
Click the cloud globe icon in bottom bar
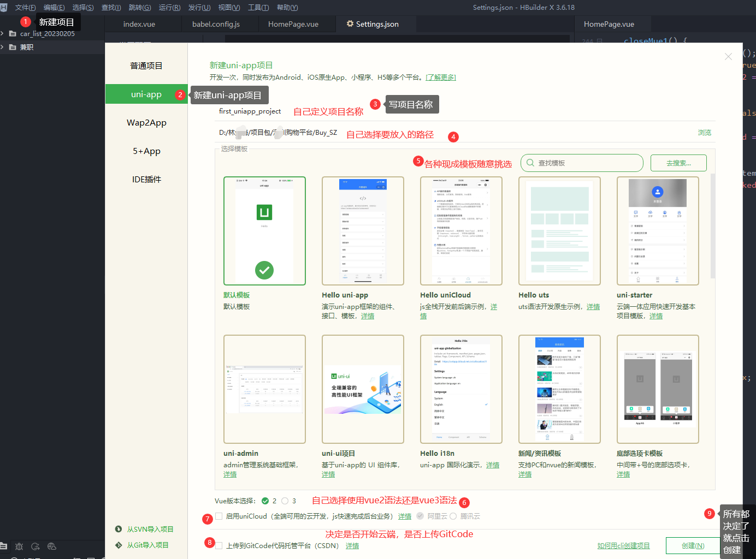[x=52, y=546]
